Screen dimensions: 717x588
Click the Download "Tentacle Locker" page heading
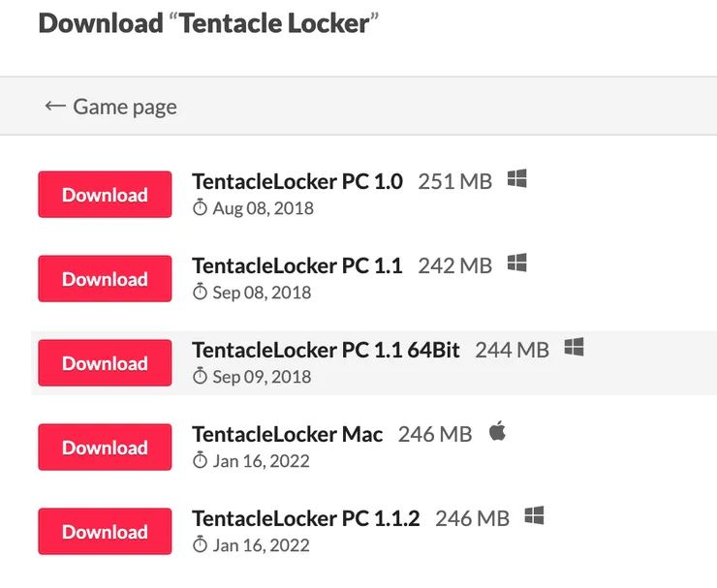point(208,22)
